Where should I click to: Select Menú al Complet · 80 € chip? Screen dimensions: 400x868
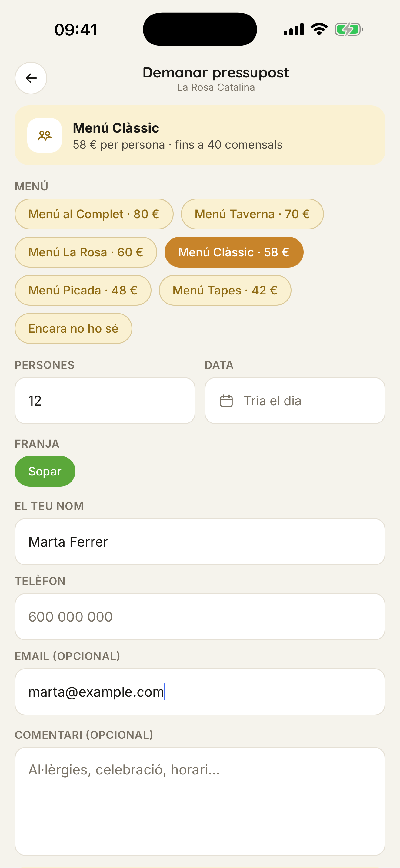click(x=94, y=214)
